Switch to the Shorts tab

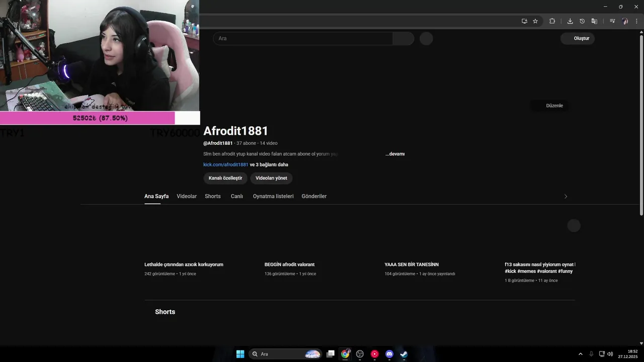[213, 196]
